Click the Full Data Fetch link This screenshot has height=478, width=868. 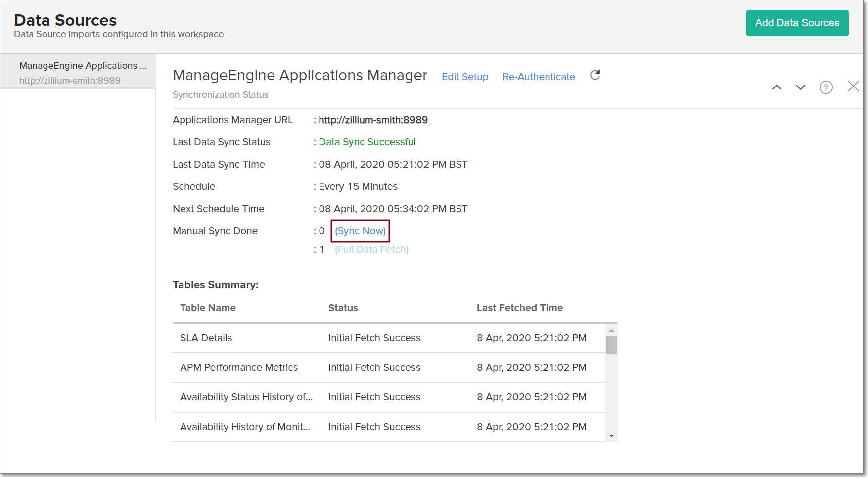tap(371, 250)
